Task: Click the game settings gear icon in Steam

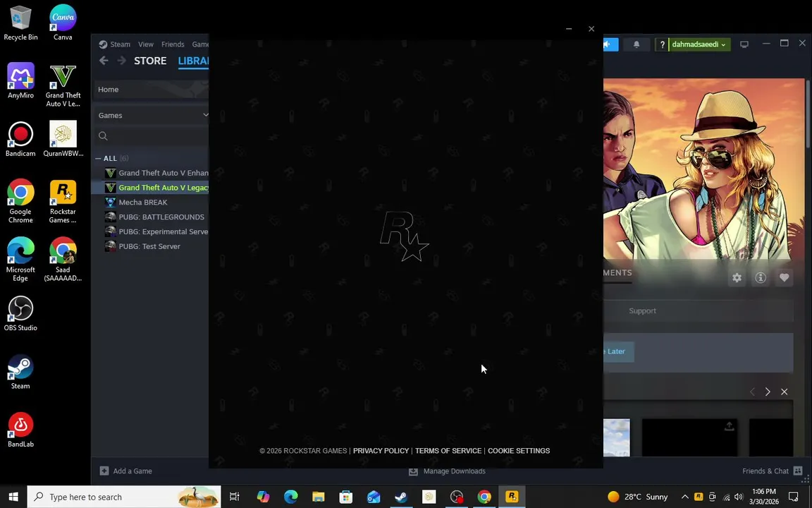Action: click(737, 278)
